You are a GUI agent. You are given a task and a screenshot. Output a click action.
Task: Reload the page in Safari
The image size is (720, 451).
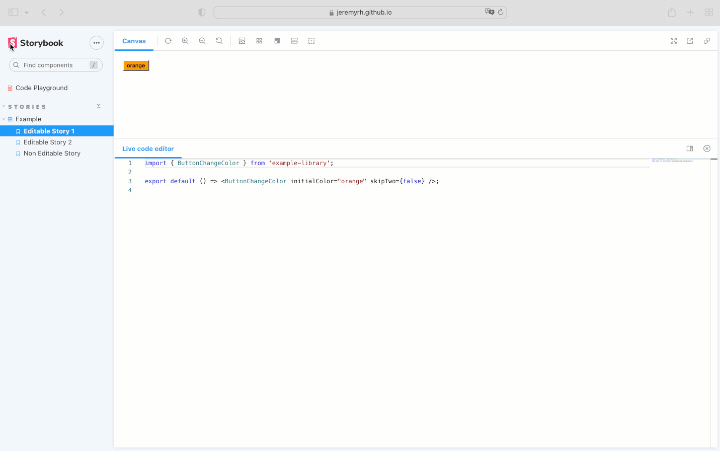pyautogui.click(x=501, y=12)
